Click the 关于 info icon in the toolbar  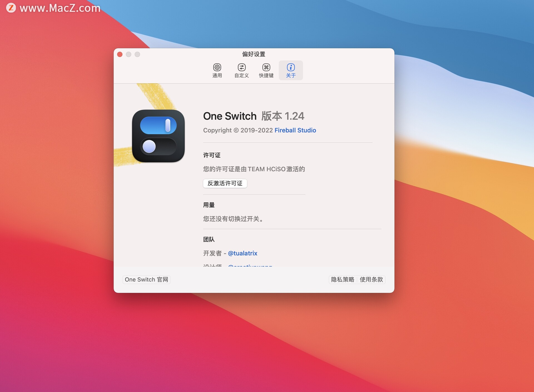(x=291, y=67)
